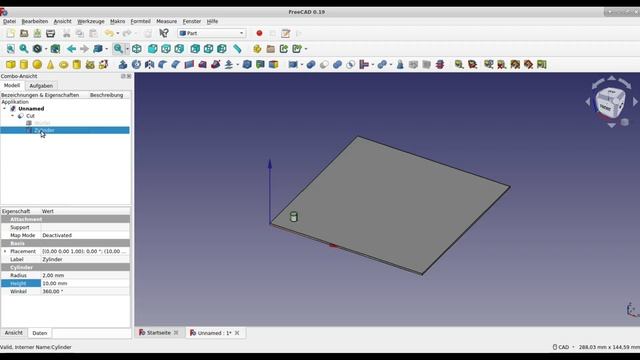Click the Fillet tool icon
The image size is (640, 360).
pyautogui.click(x=162, y=64)
